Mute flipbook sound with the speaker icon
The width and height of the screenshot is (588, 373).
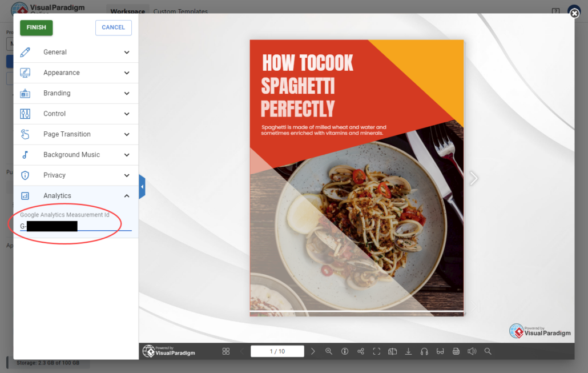click(472, 351)
